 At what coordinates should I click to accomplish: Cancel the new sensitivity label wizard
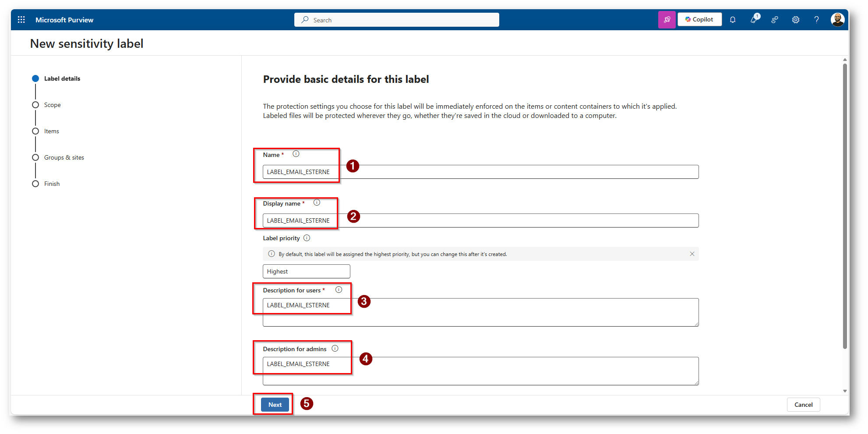pos(803,405)
